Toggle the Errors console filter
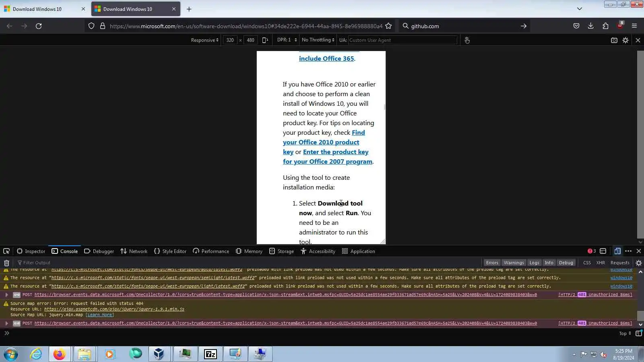Image resolution: width=644 pixels, height=362 pixels. 492,263
